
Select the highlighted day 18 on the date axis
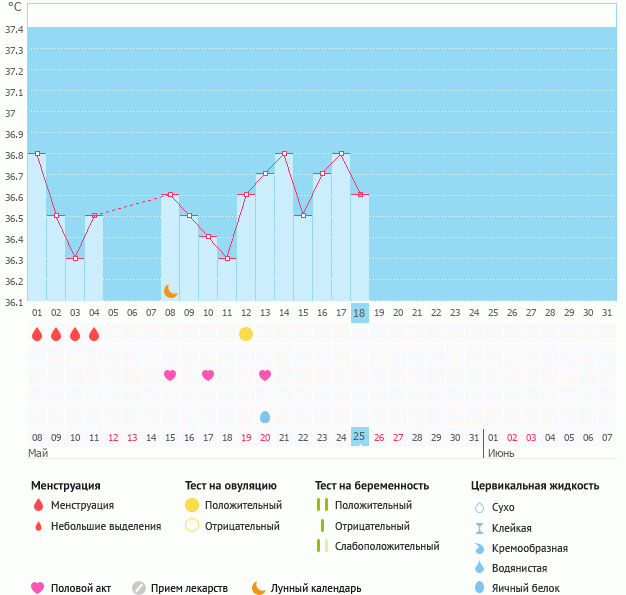tap(360, 313)
